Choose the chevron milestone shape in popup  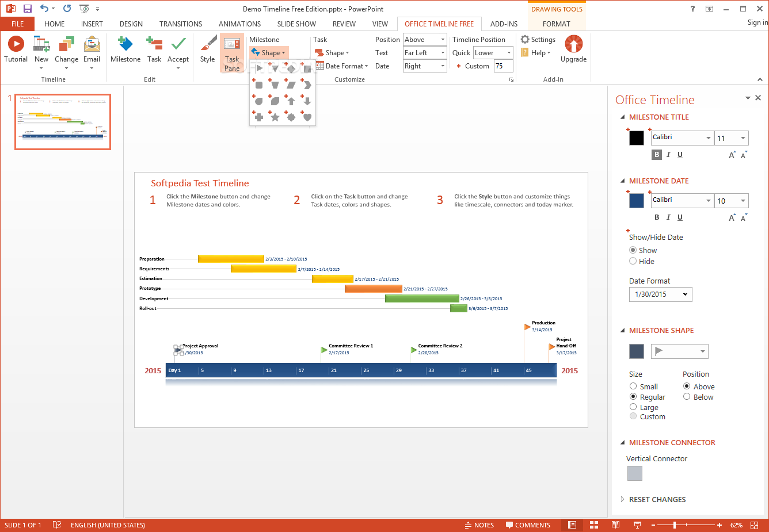click(307, 85)
